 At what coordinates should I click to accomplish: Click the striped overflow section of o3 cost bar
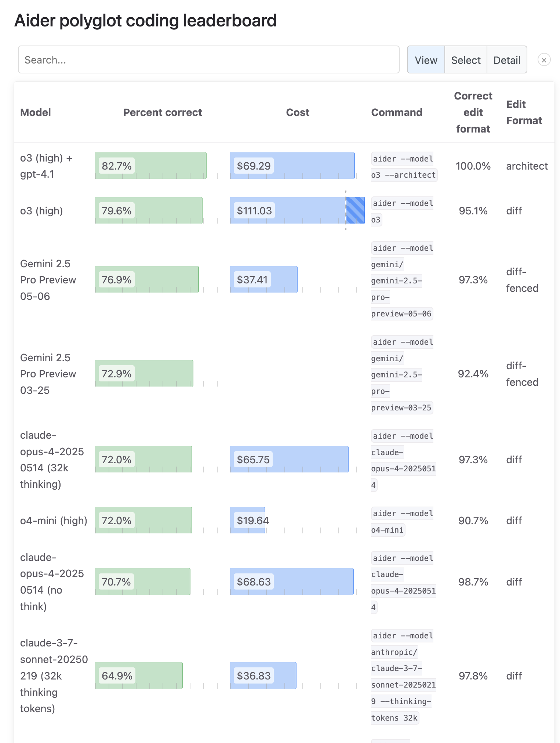356,210
